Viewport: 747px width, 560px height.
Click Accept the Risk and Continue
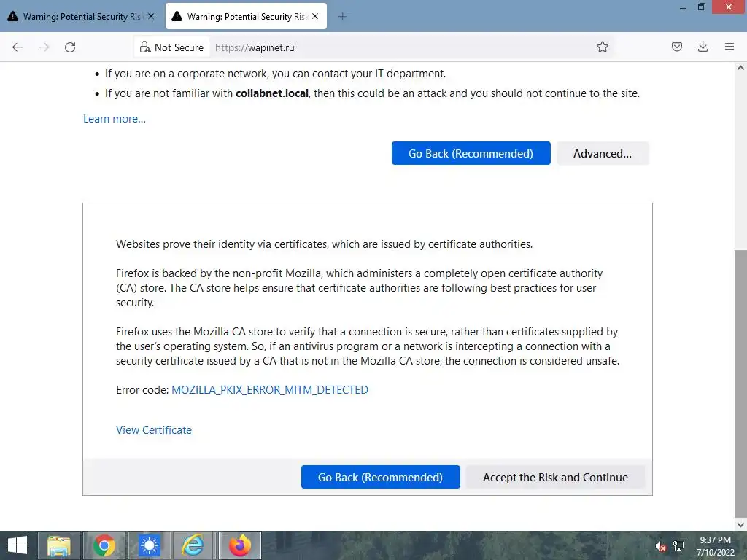(555, 477)
